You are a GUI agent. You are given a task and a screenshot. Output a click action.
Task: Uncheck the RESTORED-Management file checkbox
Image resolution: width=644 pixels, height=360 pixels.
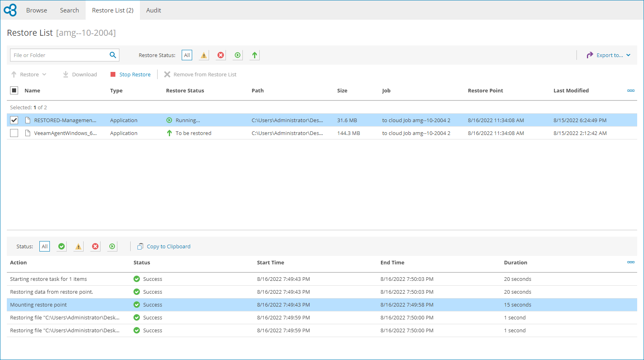[x=14, y=120]
